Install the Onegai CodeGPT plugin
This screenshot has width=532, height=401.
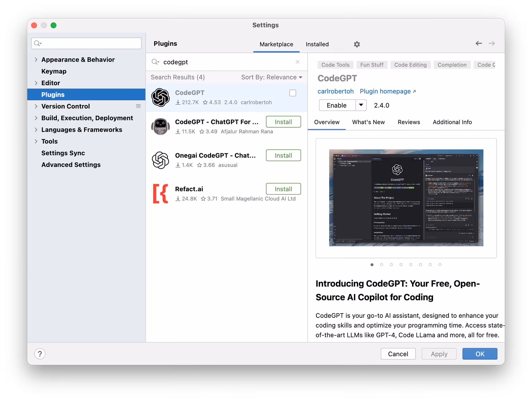click(x=283, y=156)
